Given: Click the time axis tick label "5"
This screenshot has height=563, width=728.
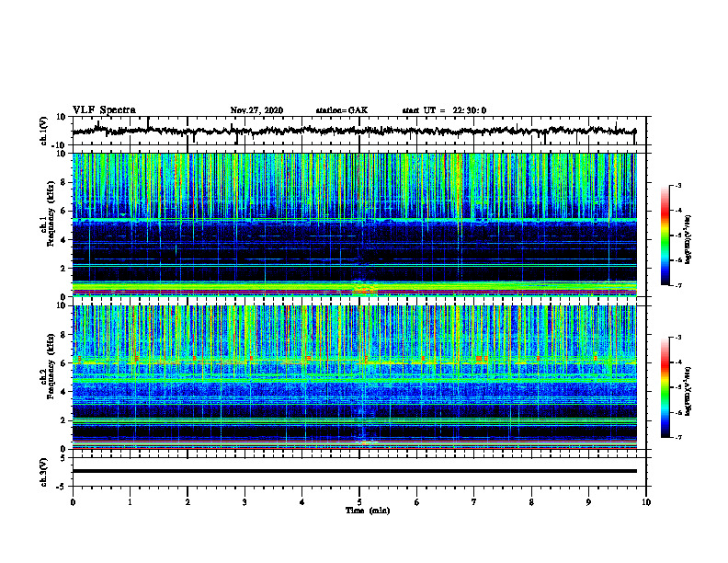Looking at the screenshot, I should [359, 502].
